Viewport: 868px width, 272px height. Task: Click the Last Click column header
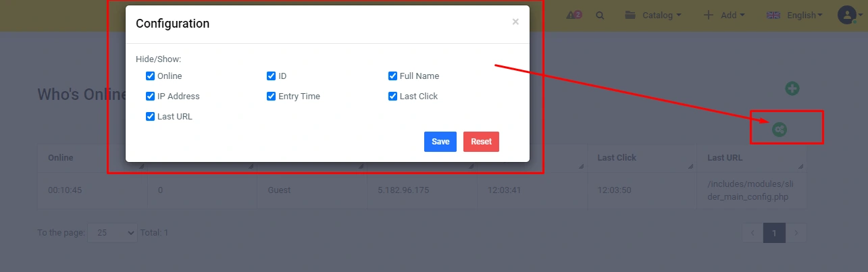pos(617,158)
